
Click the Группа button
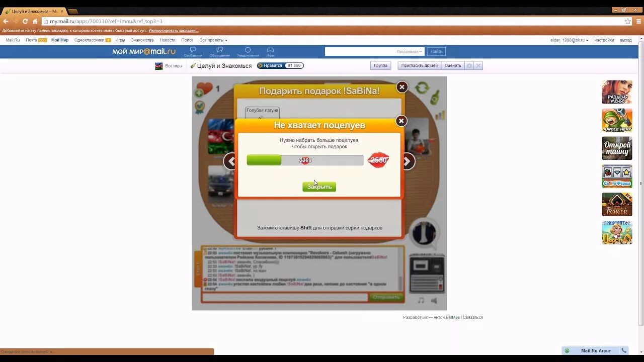[381, 65]
